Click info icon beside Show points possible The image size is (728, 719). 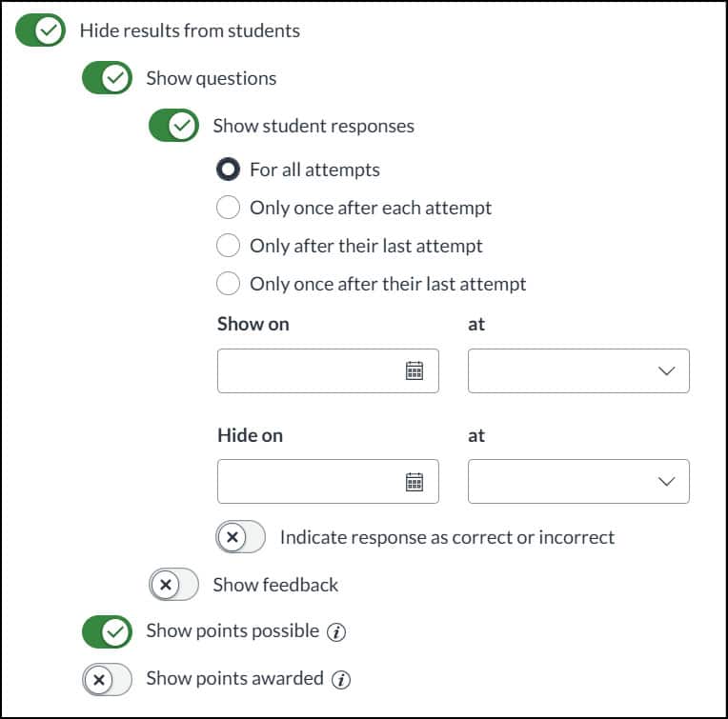point(334,631)
